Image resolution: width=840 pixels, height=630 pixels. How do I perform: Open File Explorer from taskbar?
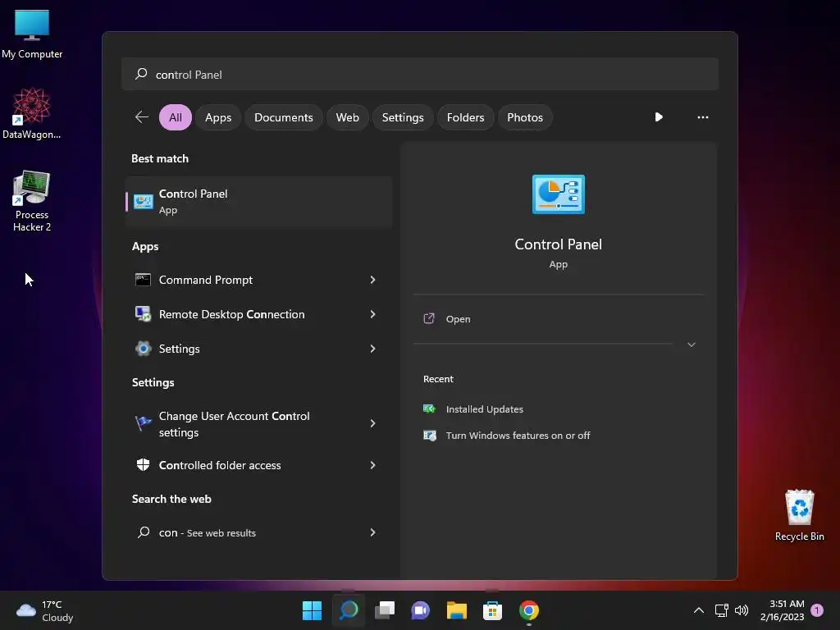tap(456, 610)
